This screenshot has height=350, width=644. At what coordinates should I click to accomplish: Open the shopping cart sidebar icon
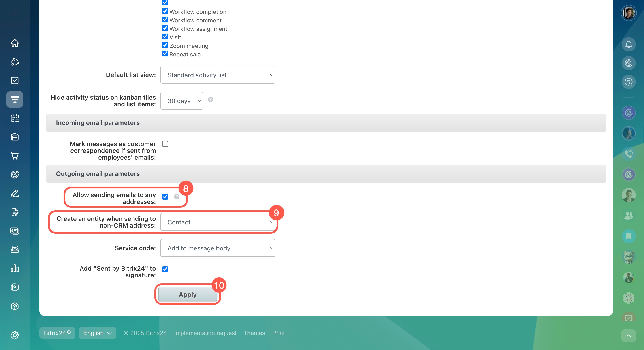15,156
